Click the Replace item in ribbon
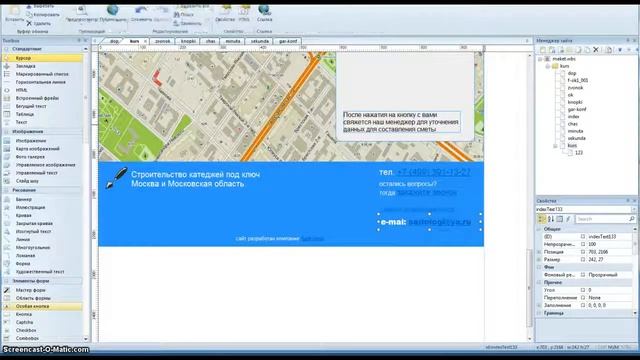Screen dimensions: 640x360 (x=187, y=23)
